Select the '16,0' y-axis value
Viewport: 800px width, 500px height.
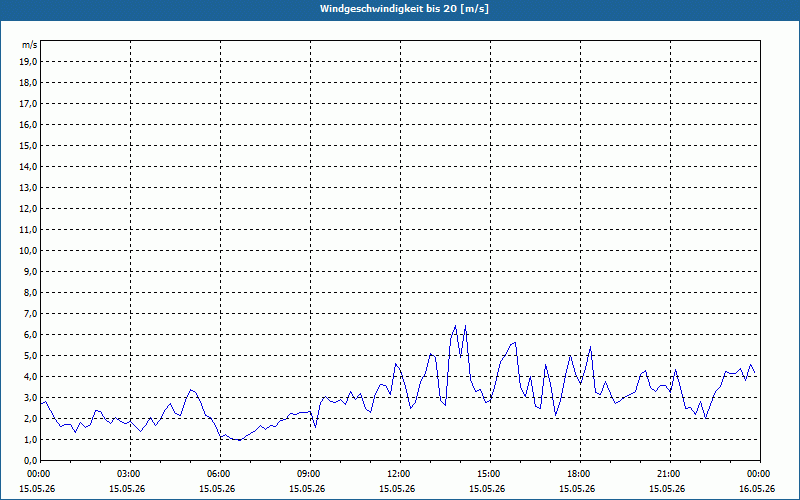(x=28, y=124)
